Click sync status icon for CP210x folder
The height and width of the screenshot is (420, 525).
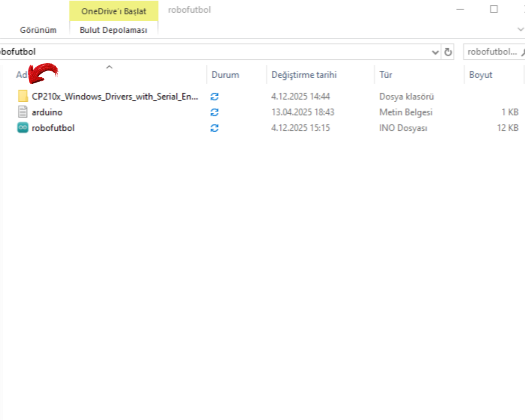coord(214,96)
